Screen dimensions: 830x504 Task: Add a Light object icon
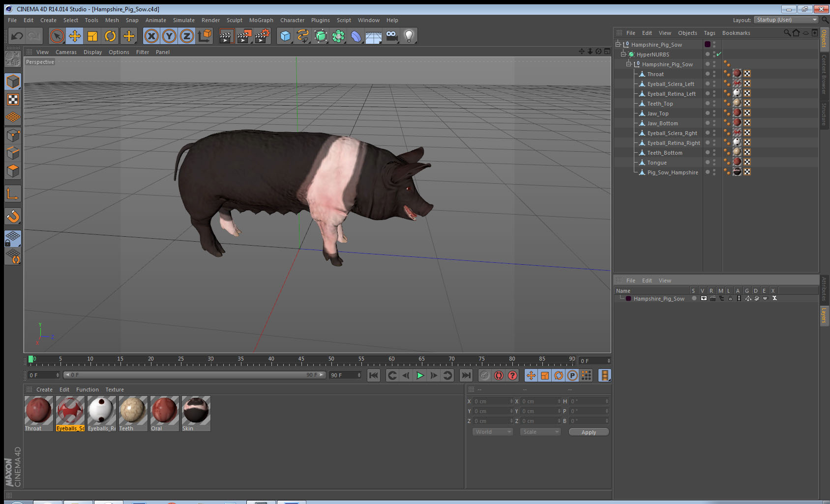(409, 36)
